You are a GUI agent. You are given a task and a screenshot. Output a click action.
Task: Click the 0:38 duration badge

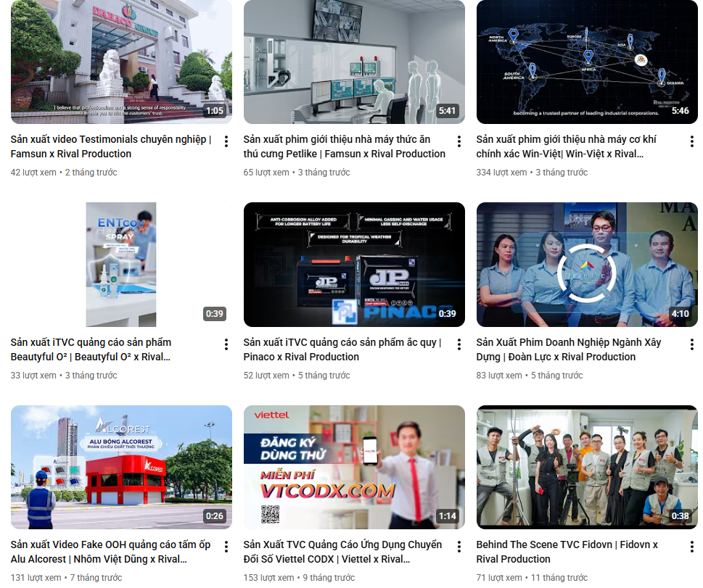(680, 515)
